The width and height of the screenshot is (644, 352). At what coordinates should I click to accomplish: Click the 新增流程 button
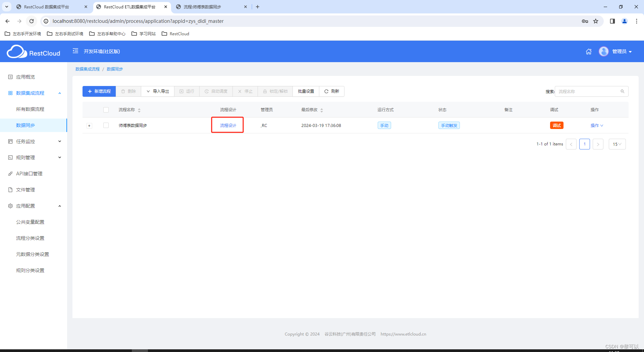tap(99, 91)
